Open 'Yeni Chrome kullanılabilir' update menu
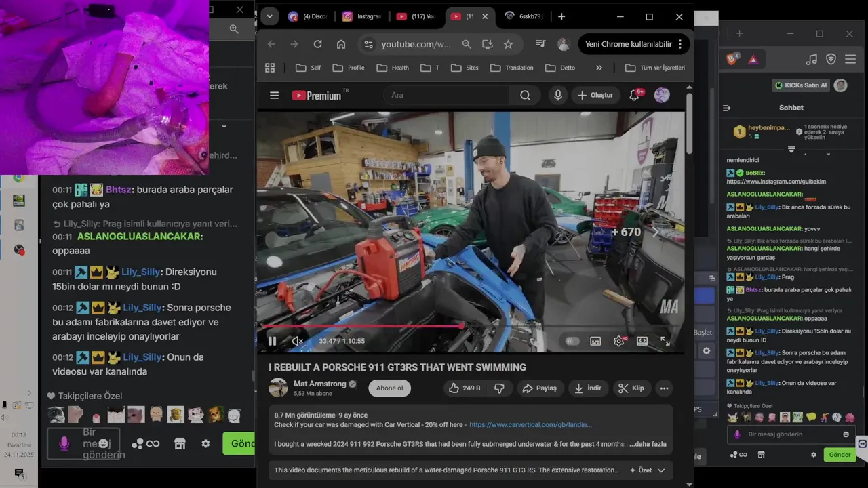 635,44
